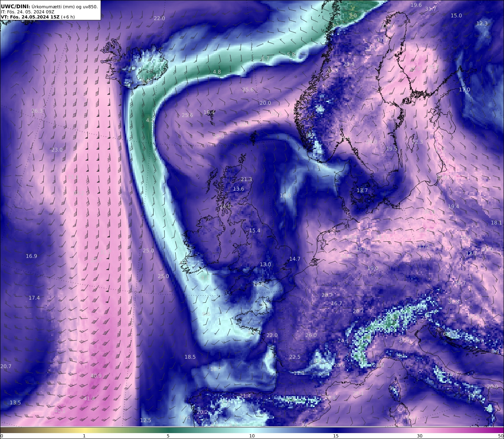Click the 18.3 value label
Image resolution: width=504 pixels, height=439 pixels.
pos(361,249)
